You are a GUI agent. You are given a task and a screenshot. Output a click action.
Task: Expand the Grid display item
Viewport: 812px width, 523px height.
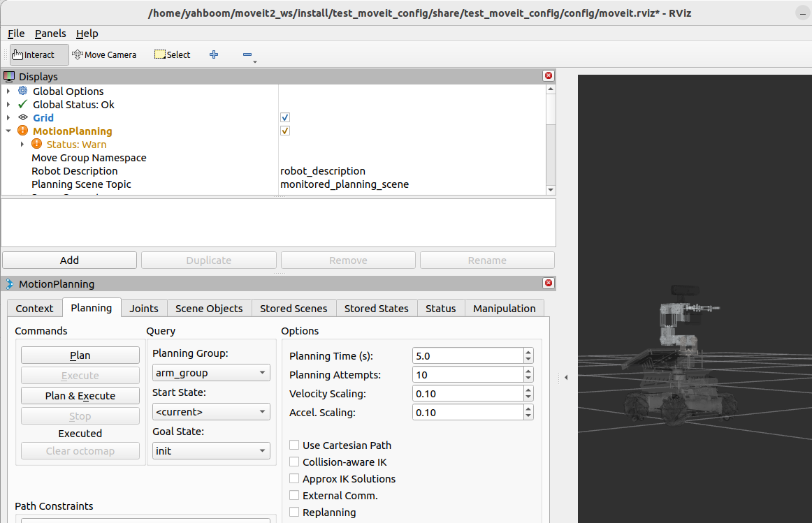[x=8, y=117]
